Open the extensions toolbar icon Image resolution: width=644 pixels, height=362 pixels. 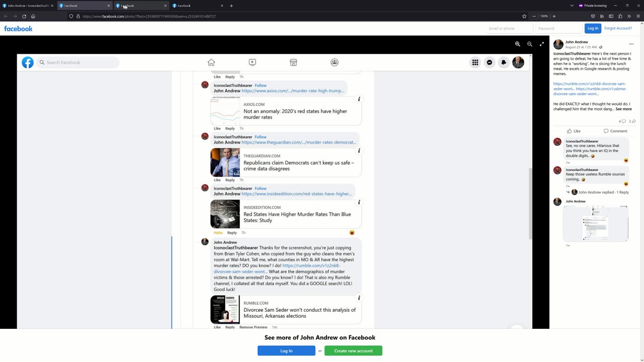[x=620, y=16]
